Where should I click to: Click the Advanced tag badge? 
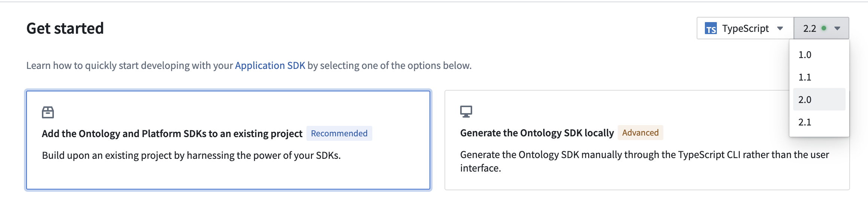[640, 133]
